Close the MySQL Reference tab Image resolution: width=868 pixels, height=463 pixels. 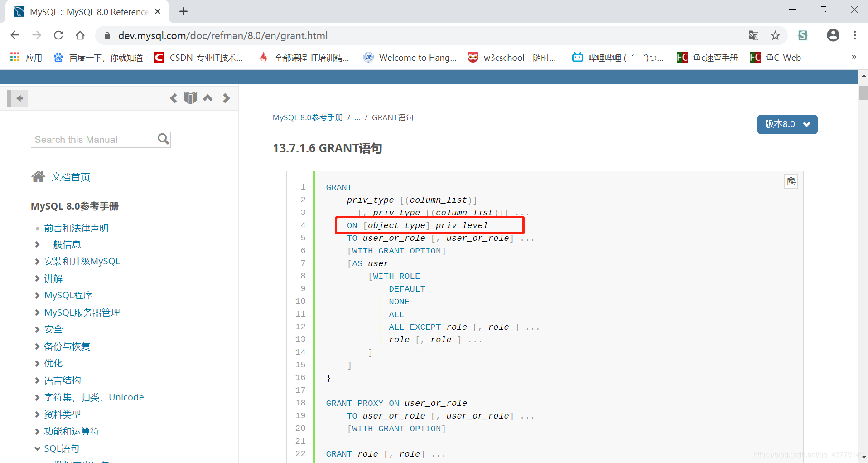tap(158, 11)
